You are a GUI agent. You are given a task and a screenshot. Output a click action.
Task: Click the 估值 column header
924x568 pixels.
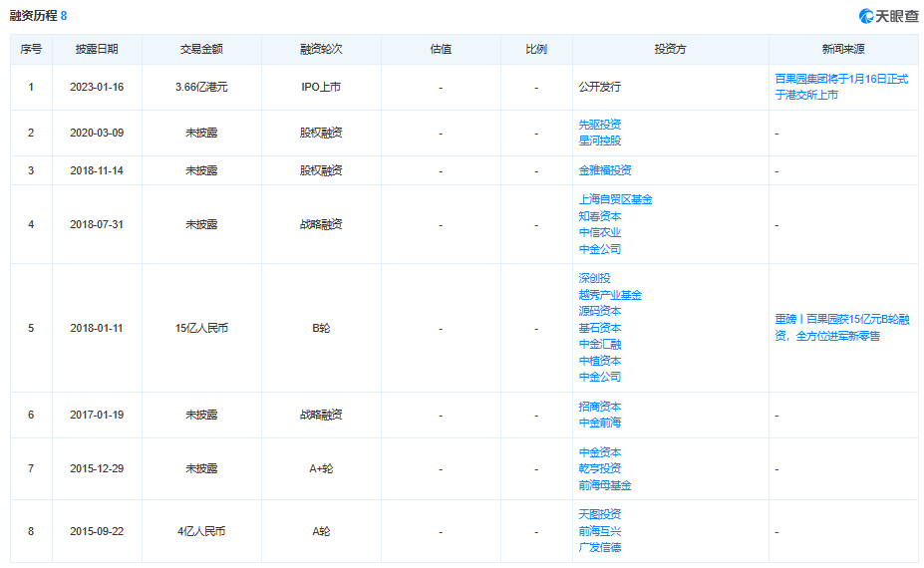(x=441, y=49)
